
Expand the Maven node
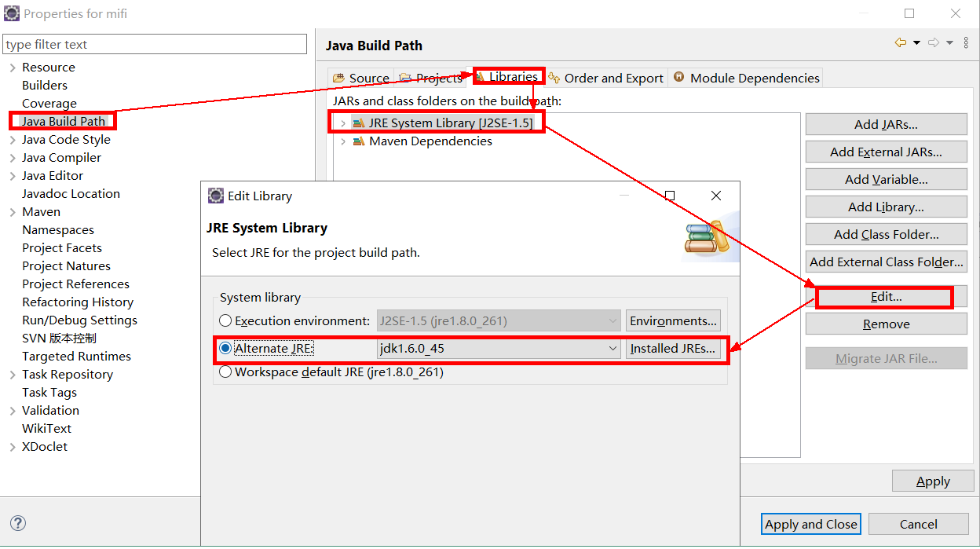13,212
